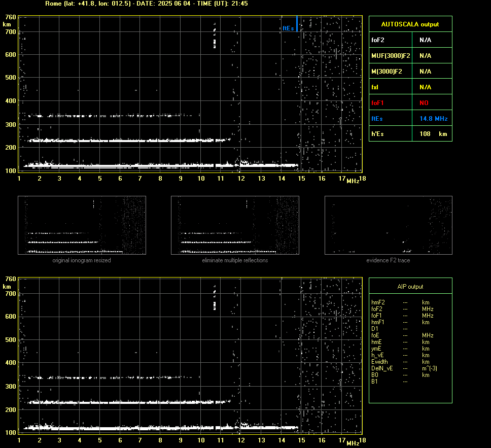This screenshot has width=491, height=448.
Task: Click the "h'Es" row label
Action: (377, 134)
